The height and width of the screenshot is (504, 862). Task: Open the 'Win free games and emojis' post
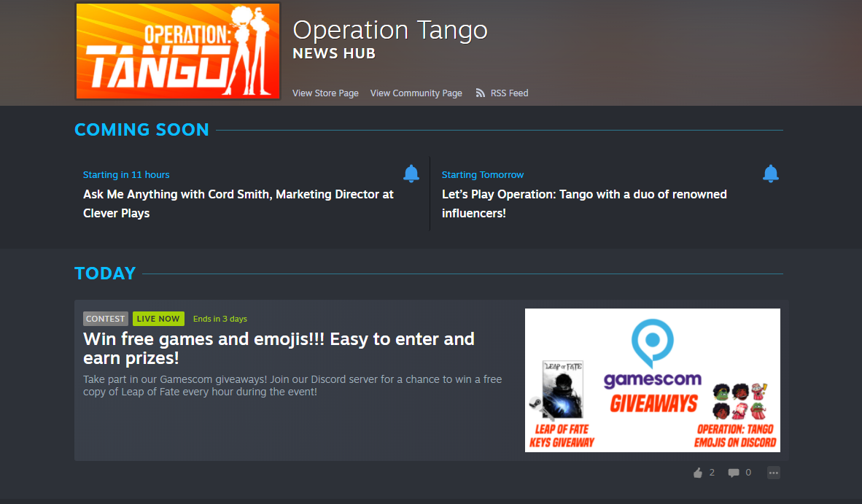[279, 349]
